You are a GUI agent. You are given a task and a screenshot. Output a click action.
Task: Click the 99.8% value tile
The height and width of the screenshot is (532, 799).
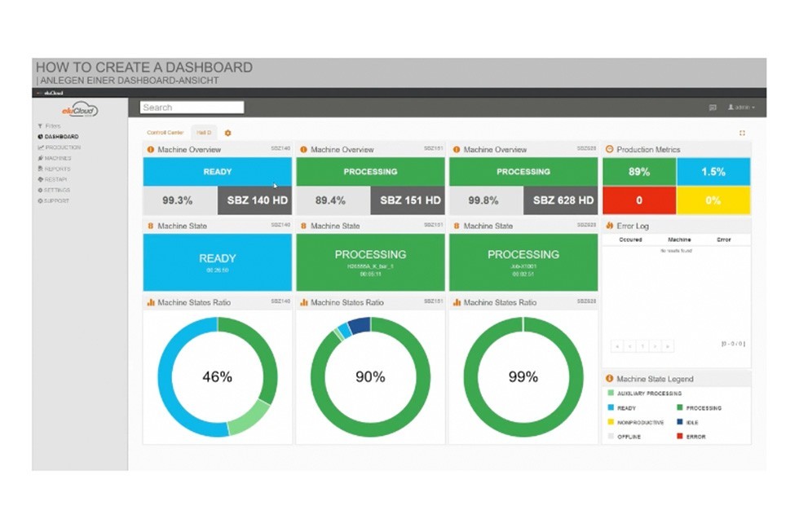click(486, 200)
